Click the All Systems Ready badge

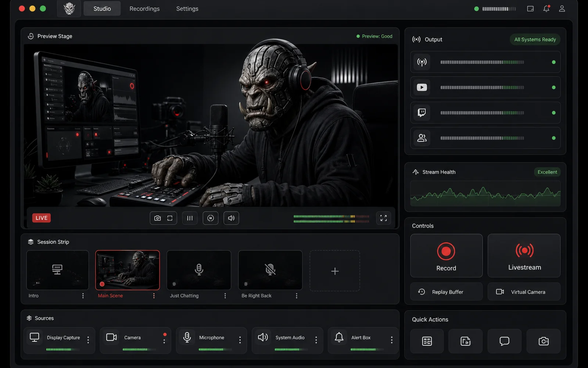pos(535,39)
